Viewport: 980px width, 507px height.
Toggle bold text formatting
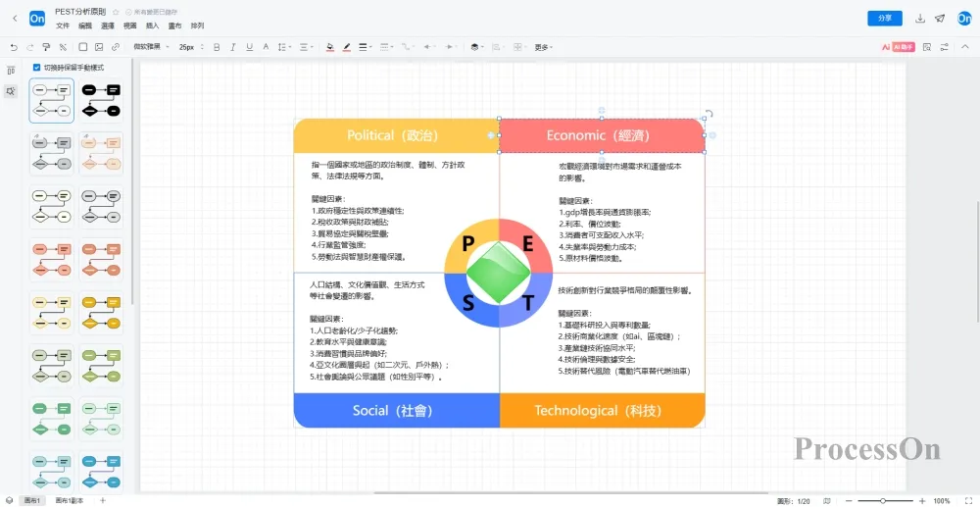(217, 46)
